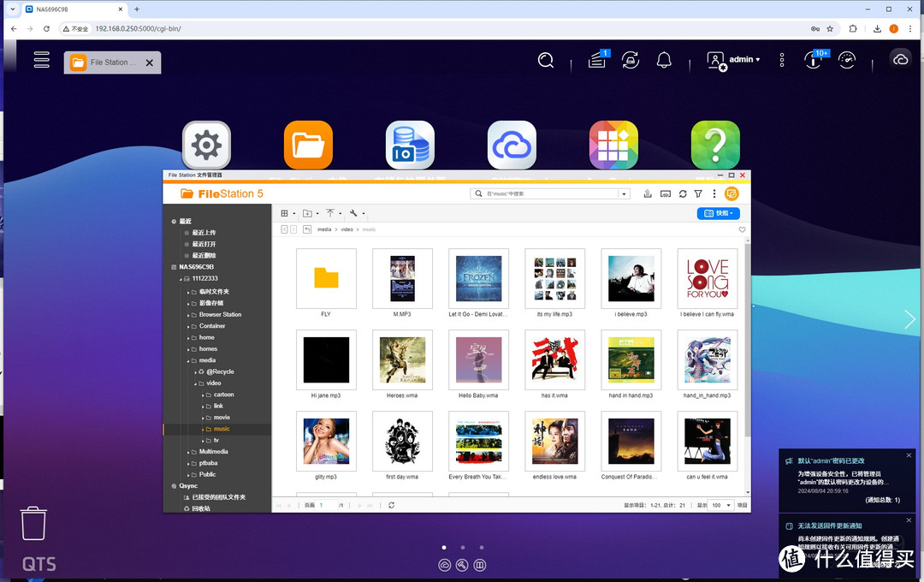Collapse the media folder in the tree
The height and width of the screenshot is (582, 924).
[189, 360]
